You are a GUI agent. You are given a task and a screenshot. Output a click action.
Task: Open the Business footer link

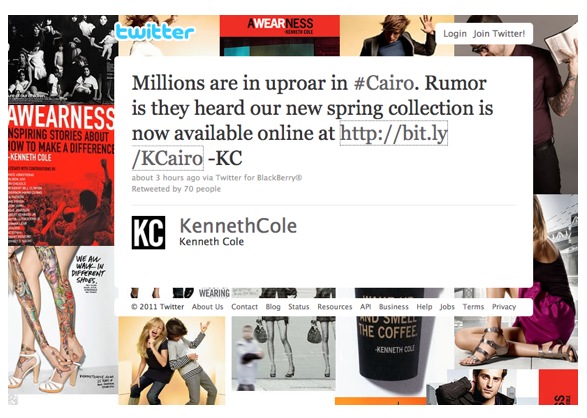tap(393, 307)
